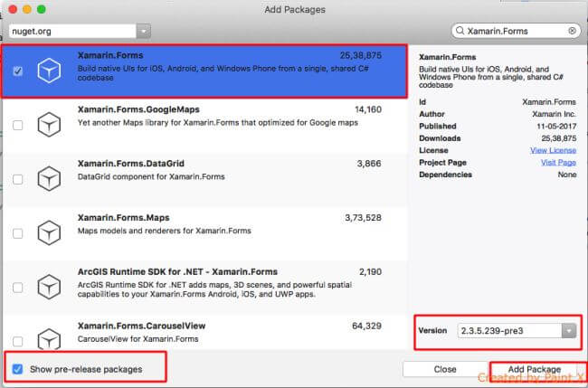Check the ArcGIS Runtime SDK checkbox
This screenshot has height=388, width=588.
coord(17,288)
